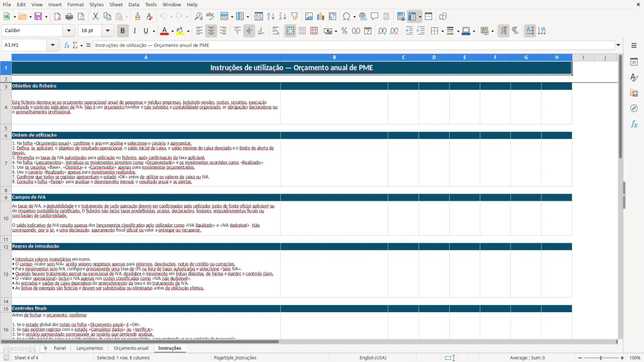
Task: Toggle center horizontally alignment
Action: [211, 31]
